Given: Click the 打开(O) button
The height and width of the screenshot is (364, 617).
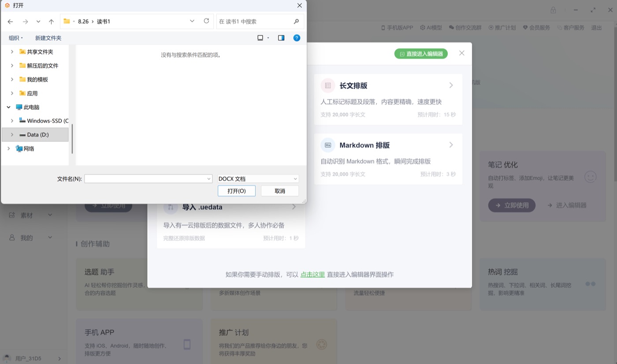Looking at the screenshot, I should [x=237, y=191].
